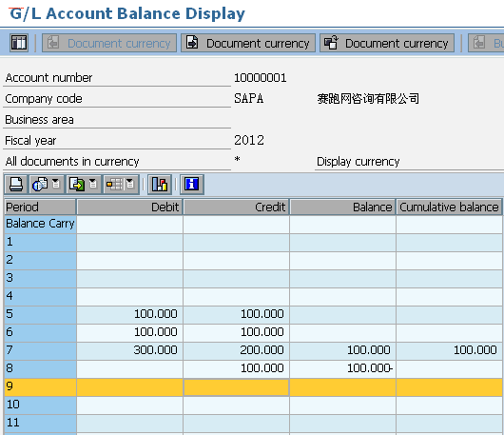Click the table layout icon in the top toolbar
Image resolution: width=504 pixels, height=435 pixels.
[x=19, y=43]
